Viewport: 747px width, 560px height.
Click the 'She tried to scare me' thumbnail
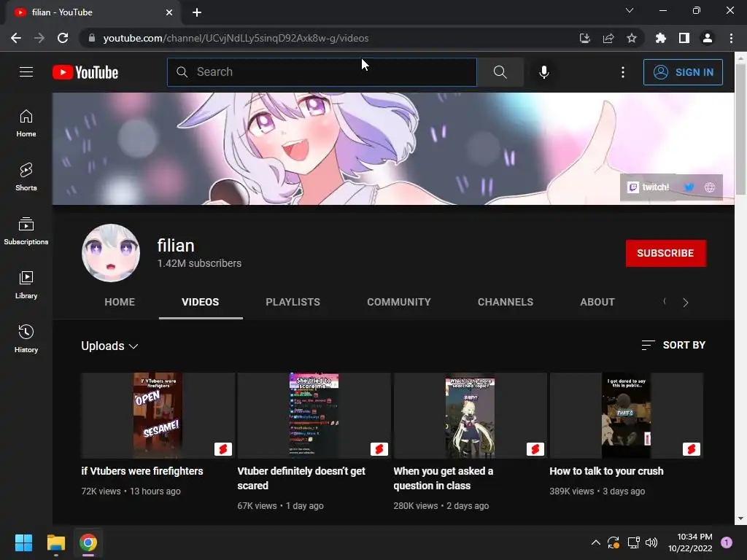pyautogui.click(x=314, y=415)
